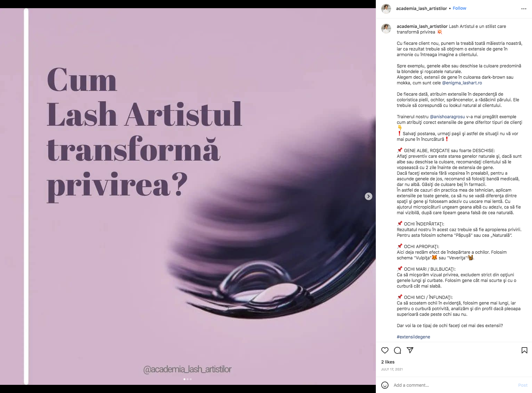
Task: Click header profile avatar
Action: point(386,9)
